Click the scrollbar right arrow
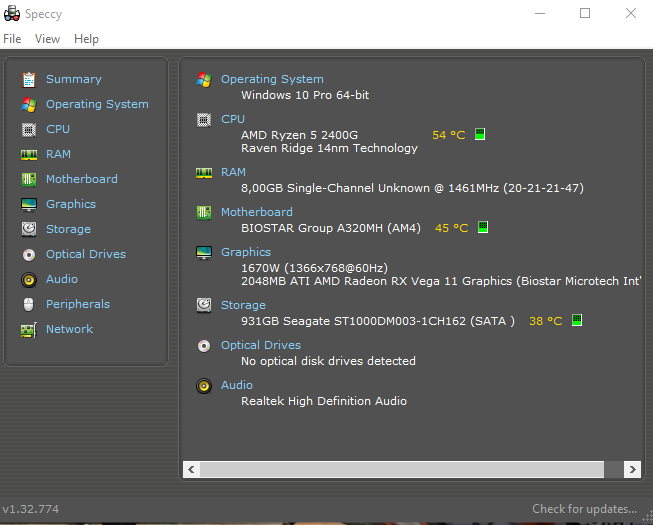Image resolution: width=653 pixels, height=525 pixels. [x=632, y=470]
